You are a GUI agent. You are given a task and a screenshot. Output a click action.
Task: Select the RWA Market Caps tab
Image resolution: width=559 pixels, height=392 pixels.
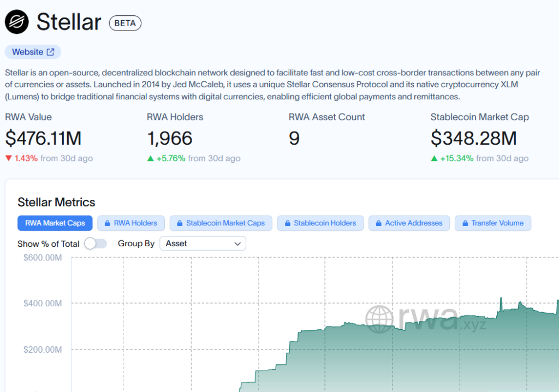tap(55, 223)
